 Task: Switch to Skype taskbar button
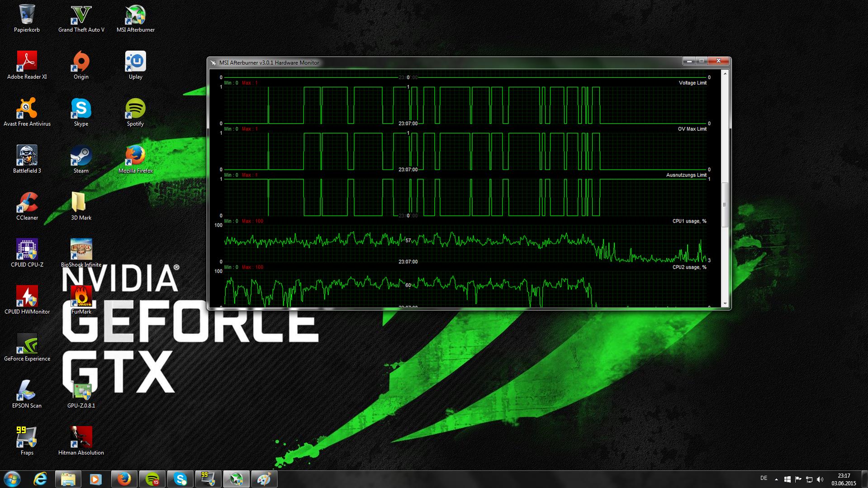point(180,479)
